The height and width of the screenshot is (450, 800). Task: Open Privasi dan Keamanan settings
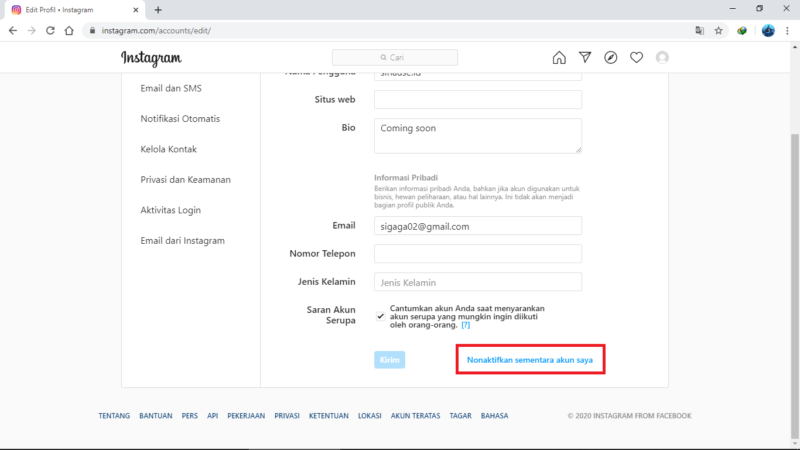[x=186, y=180]
